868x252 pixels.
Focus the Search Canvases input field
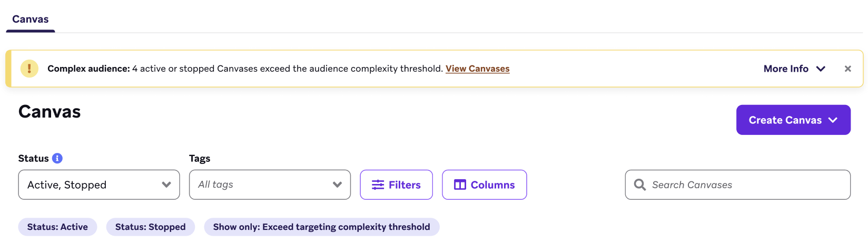743,185
